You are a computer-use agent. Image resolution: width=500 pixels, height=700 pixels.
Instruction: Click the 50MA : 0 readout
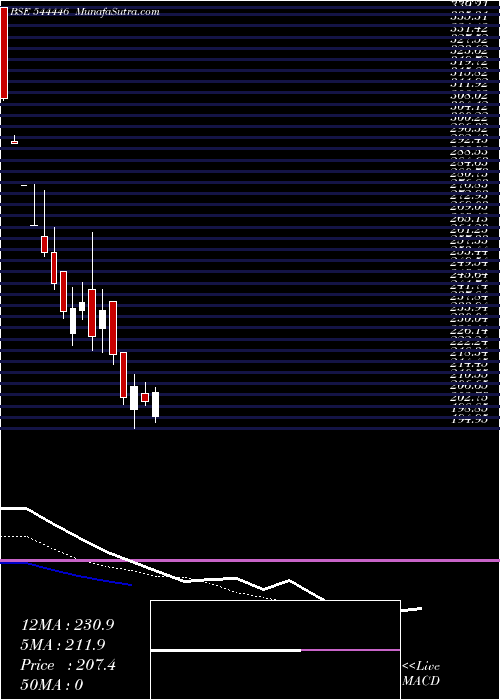coord(52,685)
